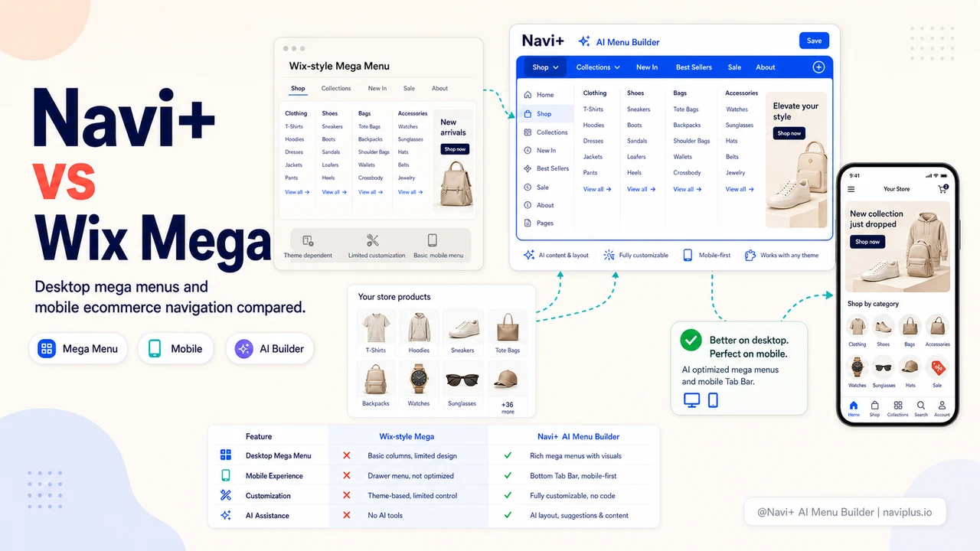Viewport: 980px width, 551px height.
Task: Open About in Navi+ blue menu bar
Action: click(x=766, y=67)
